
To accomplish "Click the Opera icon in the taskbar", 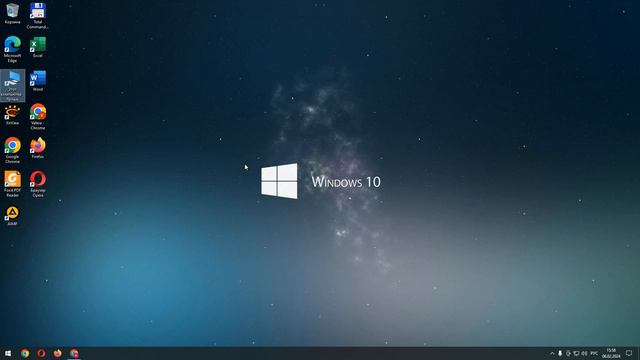I will 41,353.
